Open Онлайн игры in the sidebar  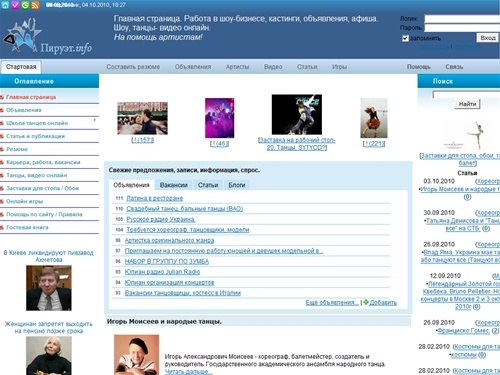point(24,201)
